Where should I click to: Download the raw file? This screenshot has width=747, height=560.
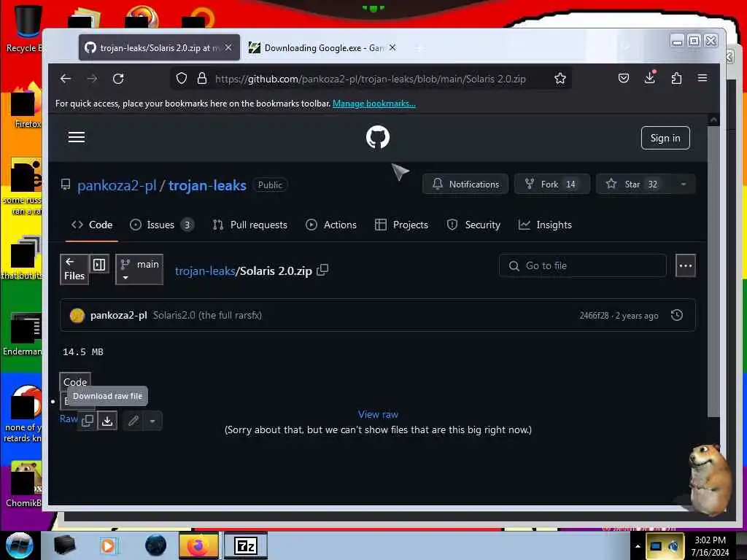point(108,421)
